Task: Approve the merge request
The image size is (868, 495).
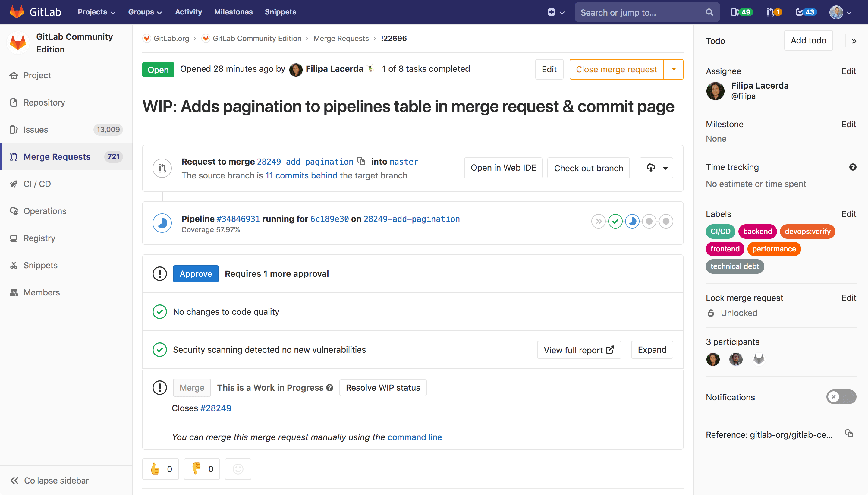Action: tap(196, 273)
